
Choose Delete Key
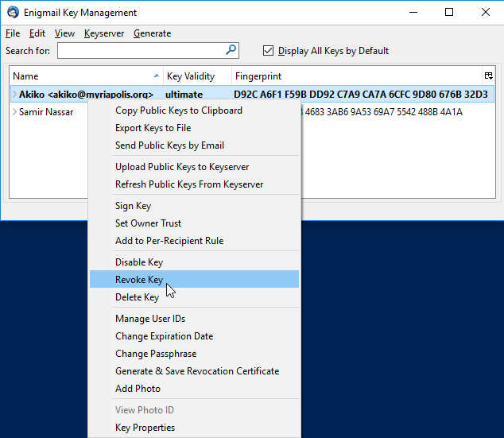tap(194, 297)
